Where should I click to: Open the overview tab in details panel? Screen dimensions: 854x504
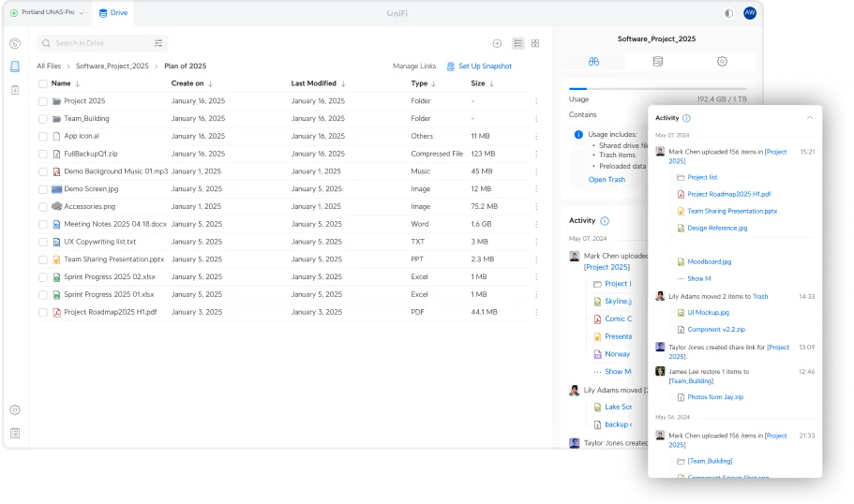tap(593, 62)
